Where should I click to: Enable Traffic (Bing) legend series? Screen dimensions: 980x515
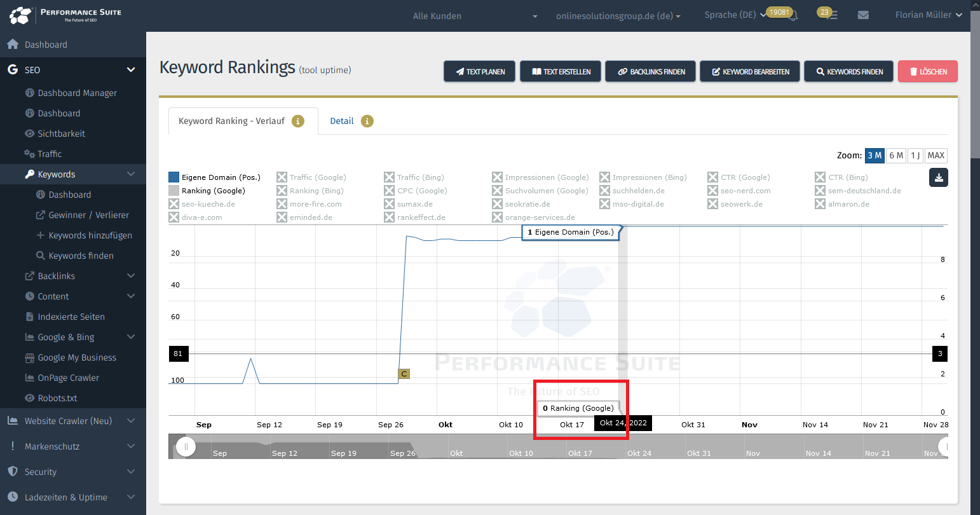(414, 177)
